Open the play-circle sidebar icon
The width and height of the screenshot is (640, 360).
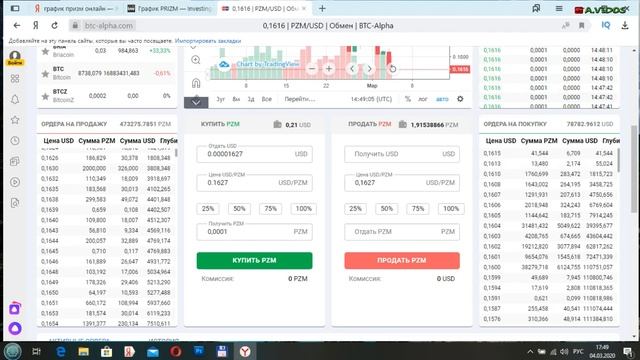tap(15, 182)
